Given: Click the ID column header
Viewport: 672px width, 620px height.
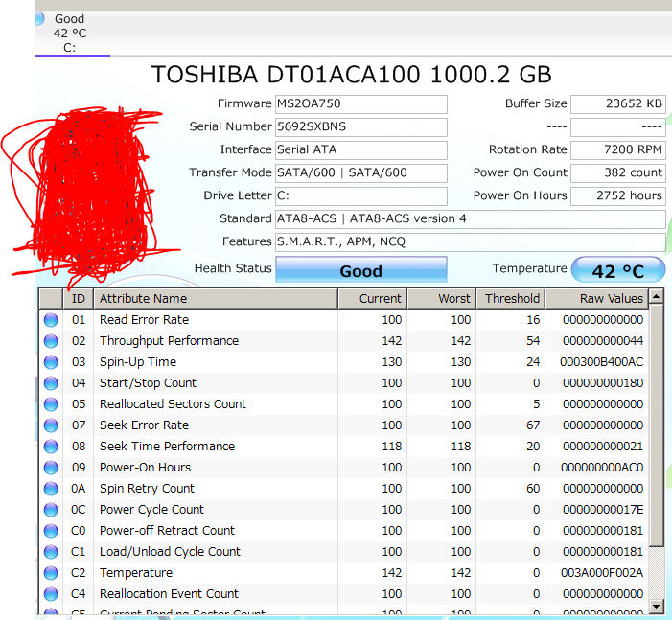Looking at the screenshot, I should (79, 299).
